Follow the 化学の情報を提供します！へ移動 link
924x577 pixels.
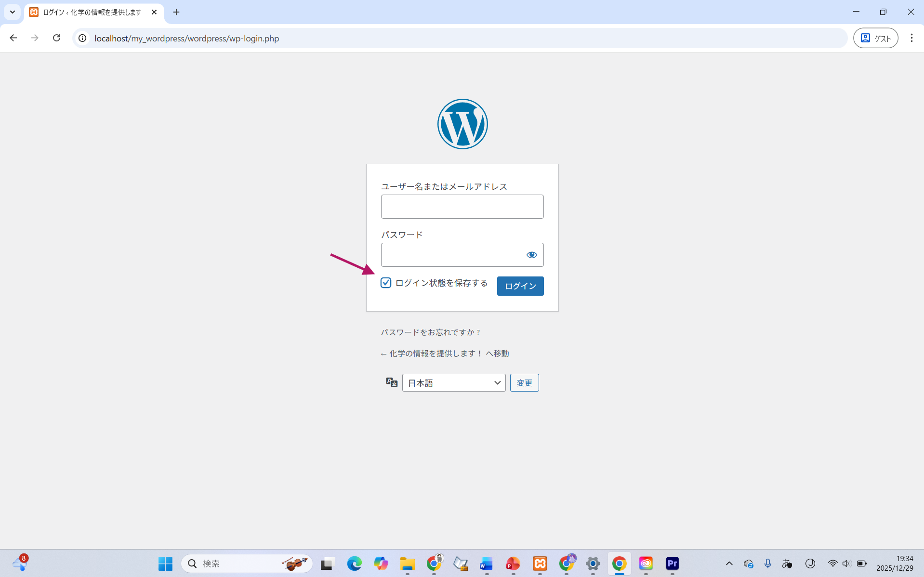(445, 354)
